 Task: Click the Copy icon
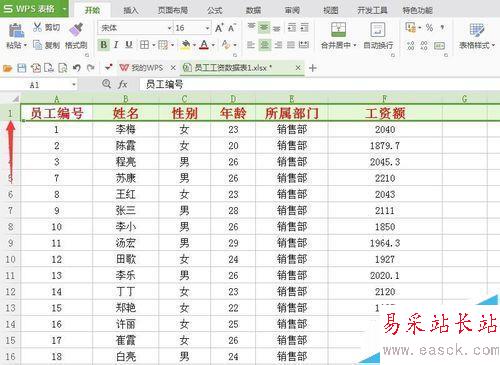tap(37, 45)
